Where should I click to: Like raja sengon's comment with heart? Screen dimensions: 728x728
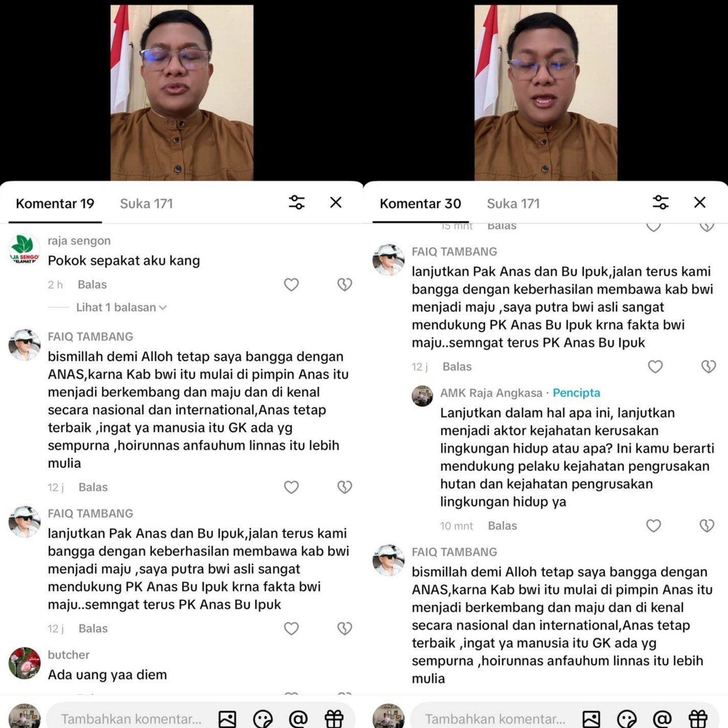pos(291,284)
